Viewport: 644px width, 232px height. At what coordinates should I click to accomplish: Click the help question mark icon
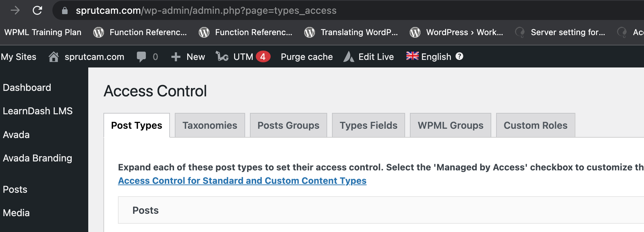click(459, 56)
